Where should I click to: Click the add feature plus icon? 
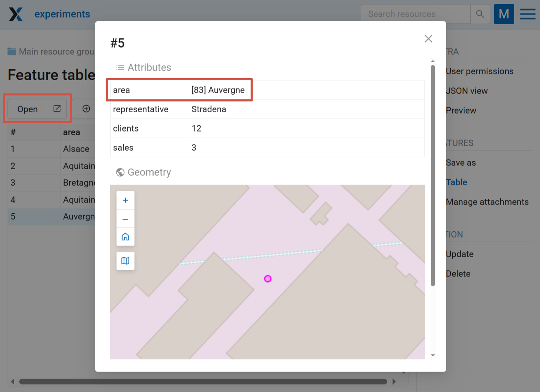[x=86, y=109]
